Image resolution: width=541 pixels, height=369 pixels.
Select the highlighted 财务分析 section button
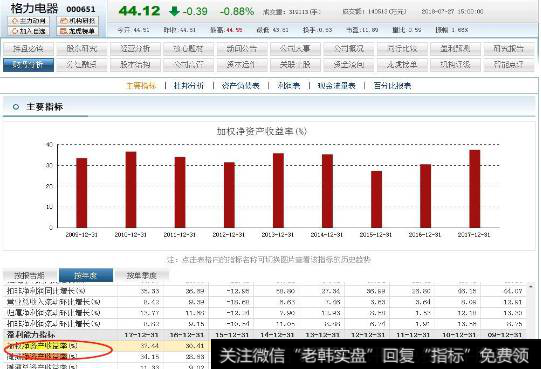tap(28, 65)
